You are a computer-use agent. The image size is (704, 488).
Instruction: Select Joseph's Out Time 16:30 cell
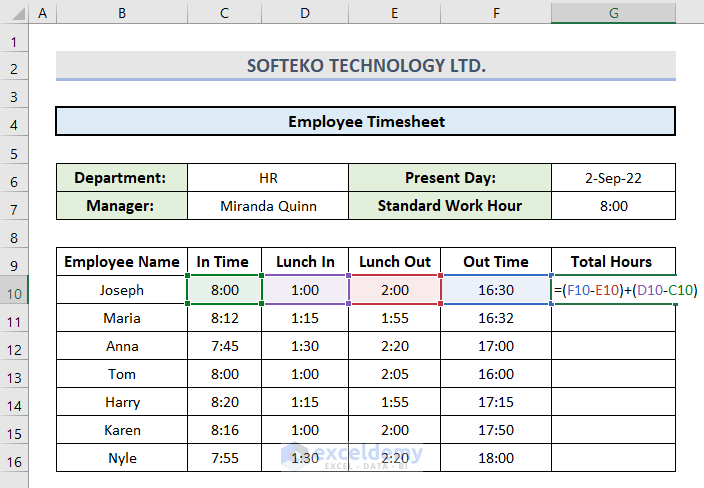496,290
